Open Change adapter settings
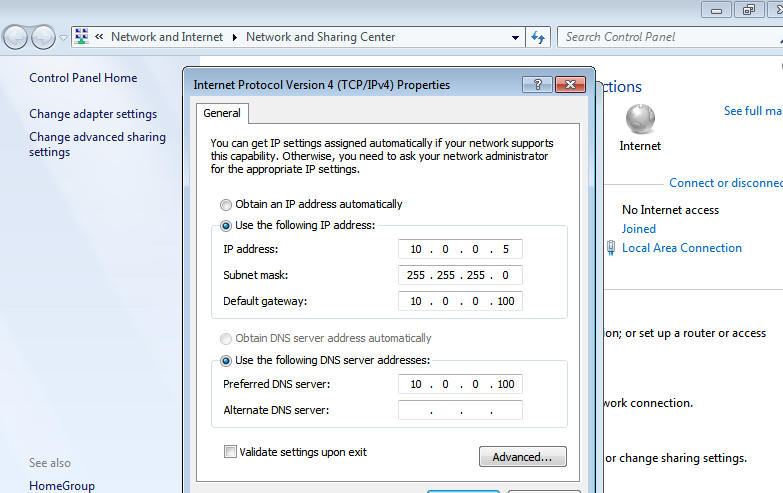The width and height of the screenshot is (783, 493). coord(93,114)
